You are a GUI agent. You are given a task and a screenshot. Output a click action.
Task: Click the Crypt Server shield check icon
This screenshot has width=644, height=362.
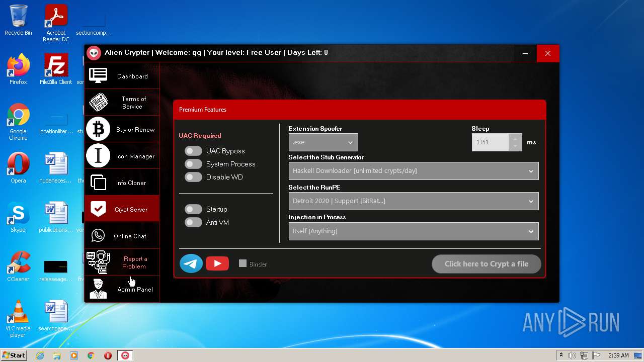98,209
